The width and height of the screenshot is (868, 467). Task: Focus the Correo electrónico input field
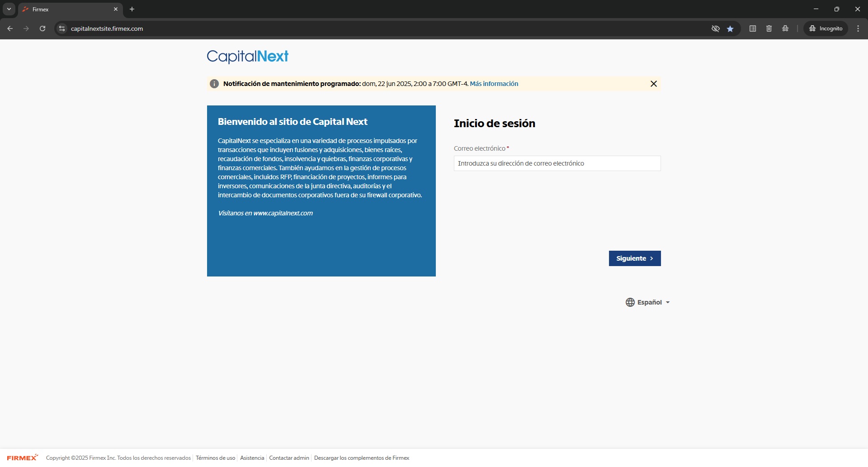[x=557, y=163]
